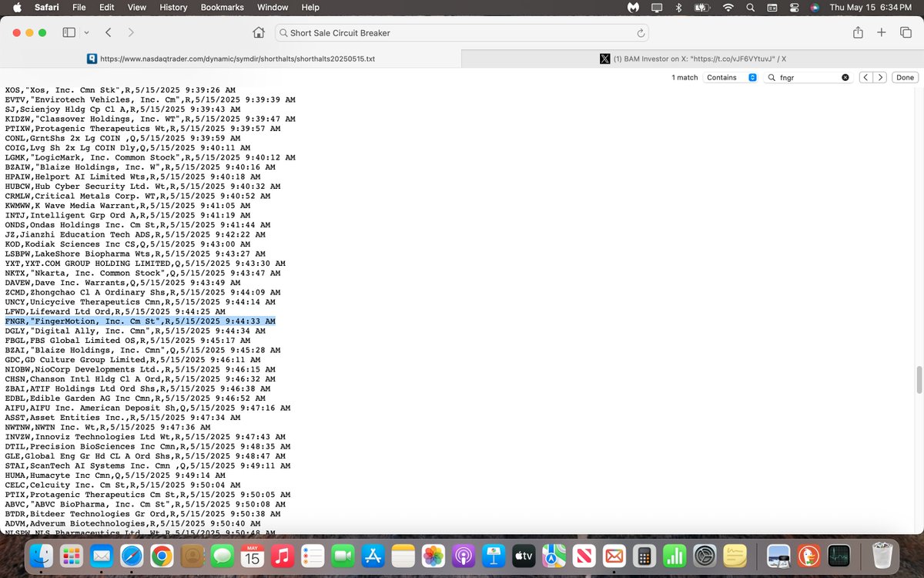
Task: Switch to the nasdaqtrader shorthalts tab
Action: pyautogui.click(x=231, y=59)
